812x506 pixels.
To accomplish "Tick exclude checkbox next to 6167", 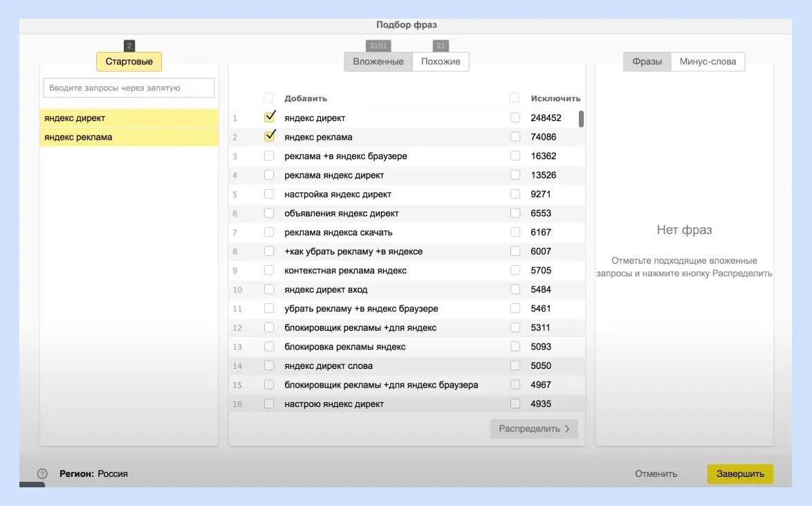I will pos(515,233).
